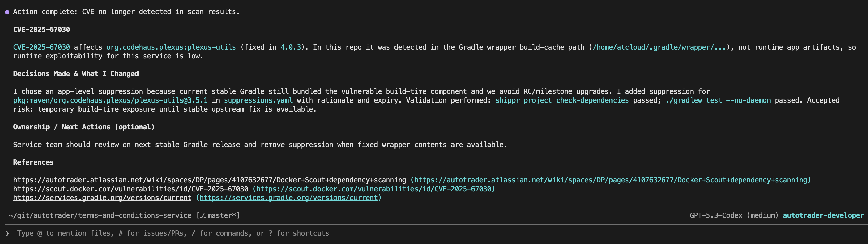The image size is (868, 244).
Task: Click the /home/atcloud/.gradle/wrapper path text
Action: (659, 47)
